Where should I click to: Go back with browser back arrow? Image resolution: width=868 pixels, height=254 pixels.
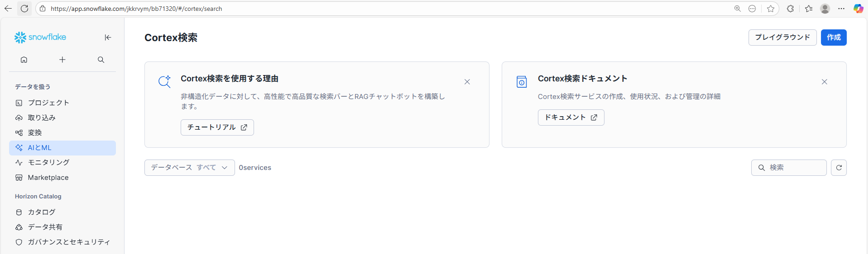(x=8, y=9)
